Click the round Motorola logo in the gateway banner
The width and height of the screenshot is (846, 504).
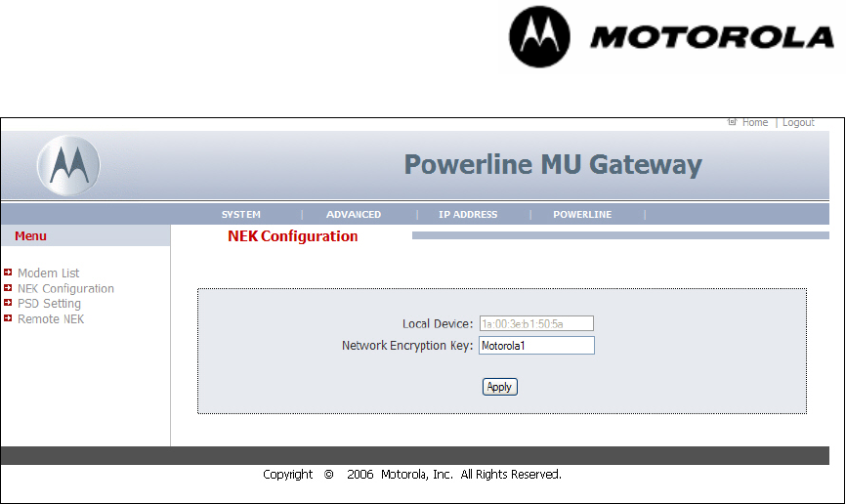(68, 165)
